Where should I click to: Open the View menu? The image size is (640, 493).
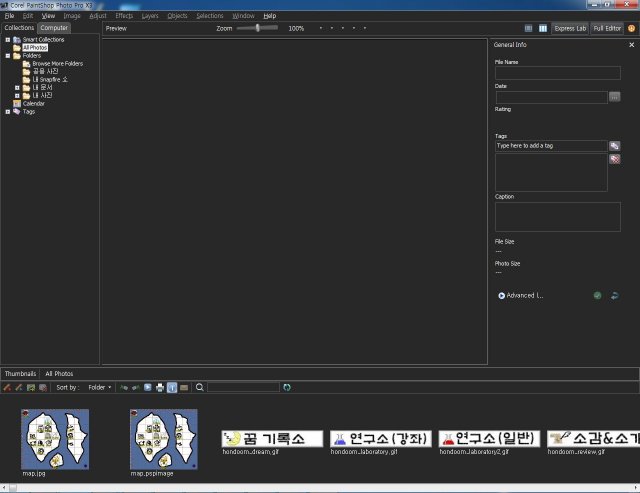click(48, 16)
